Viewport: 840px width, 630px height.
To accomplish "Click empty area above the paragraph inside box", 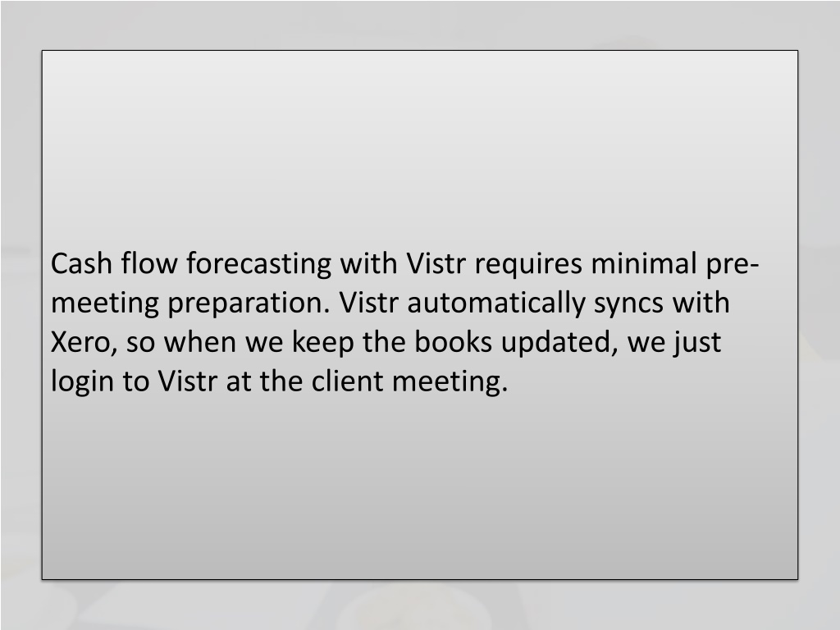I will click(x=420, y=144).
